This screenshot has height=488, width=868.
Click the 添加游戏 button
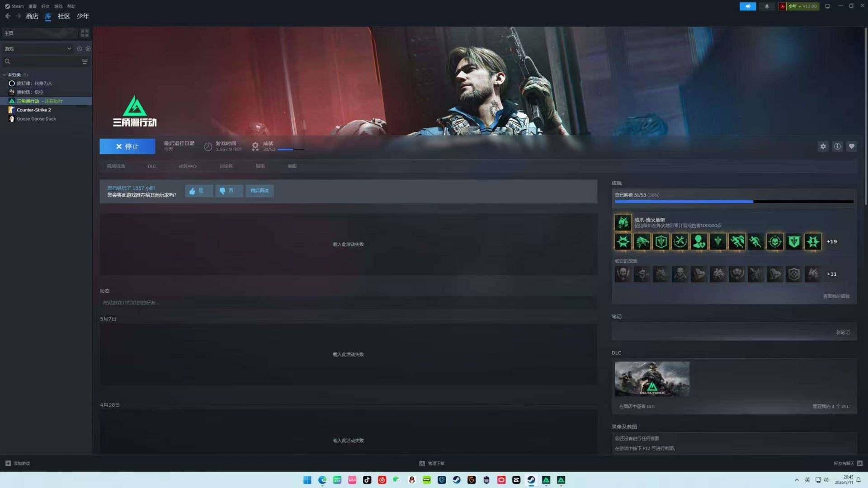click(x=18, y=464)
